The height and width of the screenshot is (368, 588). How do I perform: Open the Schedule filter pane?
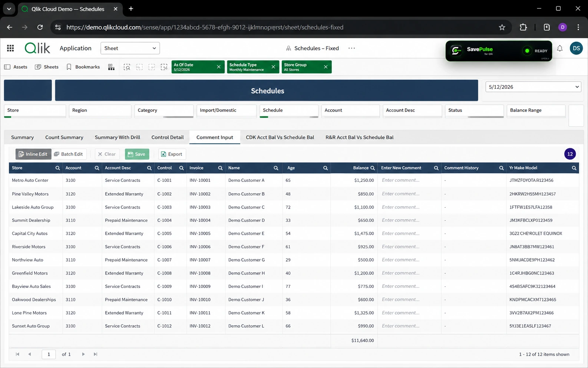[x=289, y=111]
